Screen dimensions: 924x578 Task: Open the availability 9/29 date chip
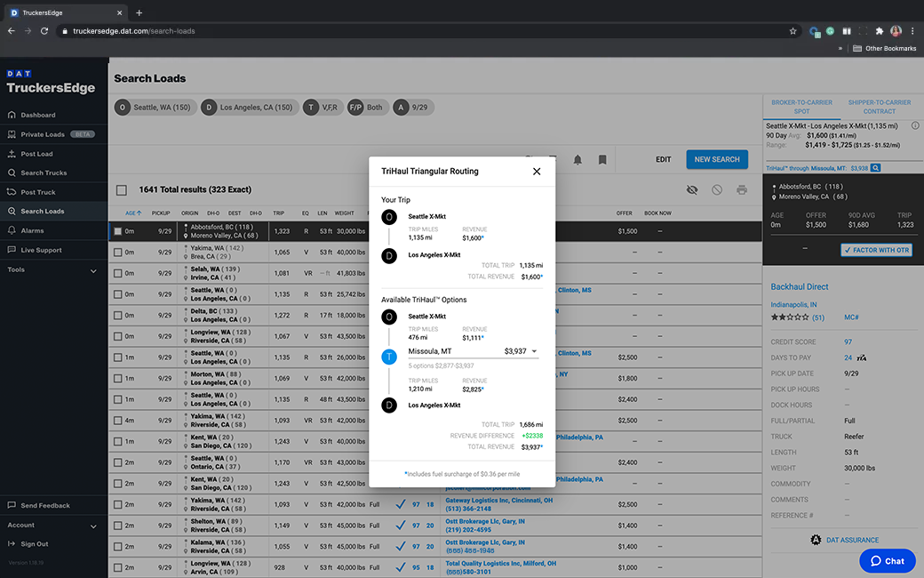tap(413, 108)
